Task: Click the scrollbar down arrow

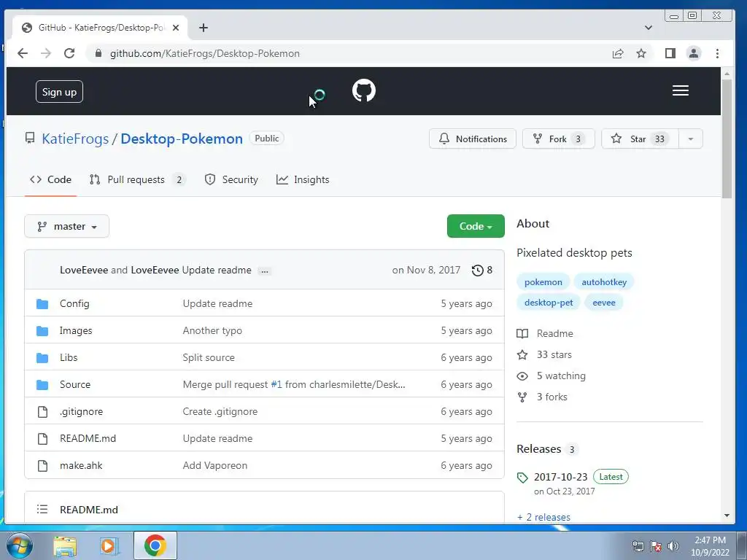Action: click(x=727, y=516)
